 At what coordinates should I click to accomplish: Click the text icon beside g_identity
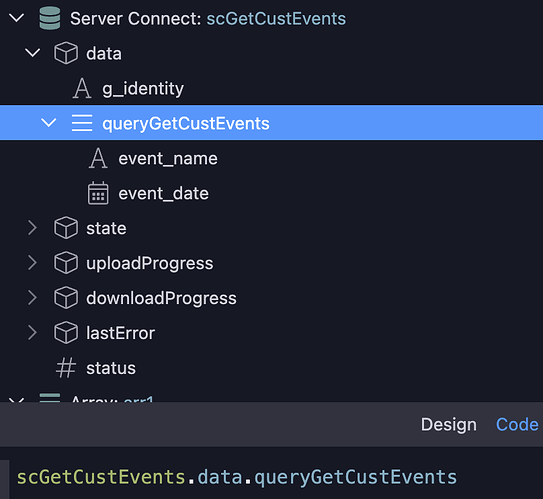click(x=82, y=88)
